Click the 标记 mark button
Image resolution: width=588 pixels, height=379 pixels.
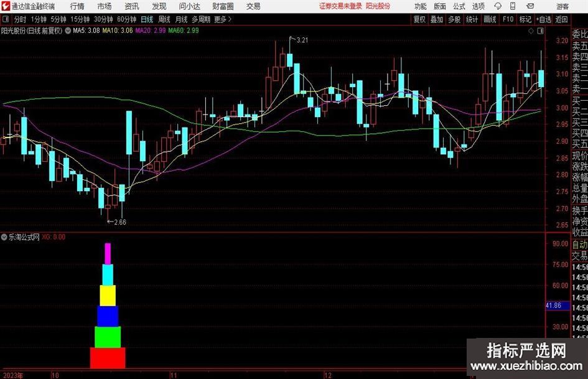525,19
